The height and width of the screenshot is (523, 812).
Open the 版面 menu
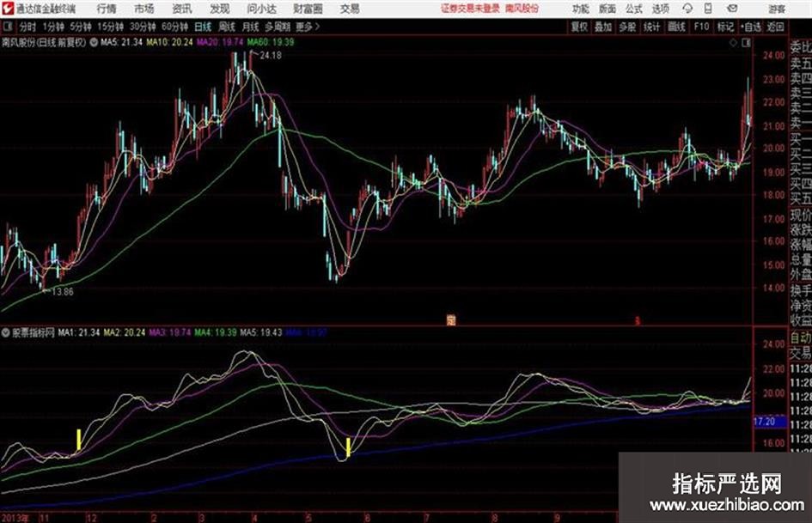click(607, 9)
